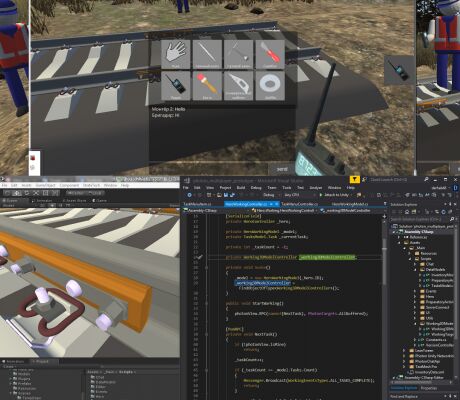Collapse the DataModels folder in Solution Explorer
Image resolution: width=460 pixels, height=400 pixels.
point(415,269)
